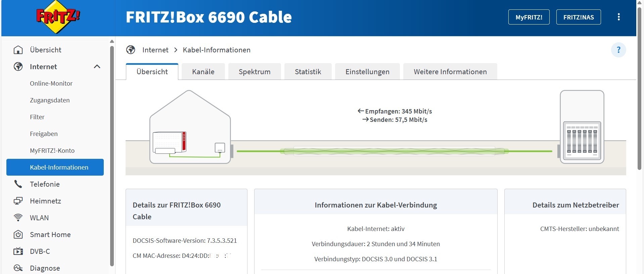Click the Internet breadcrumb link
This screenshot has width=644, height=274.
tap(155, 50)
